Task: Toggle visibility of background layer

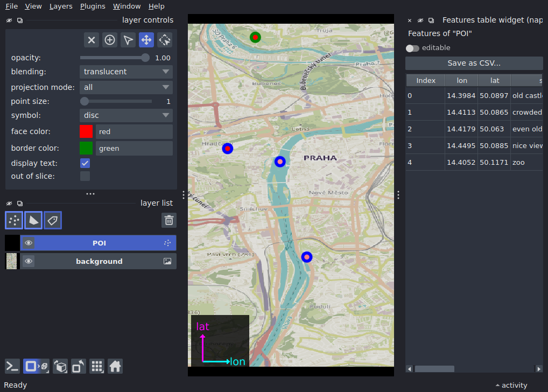Action: [29, 261]
